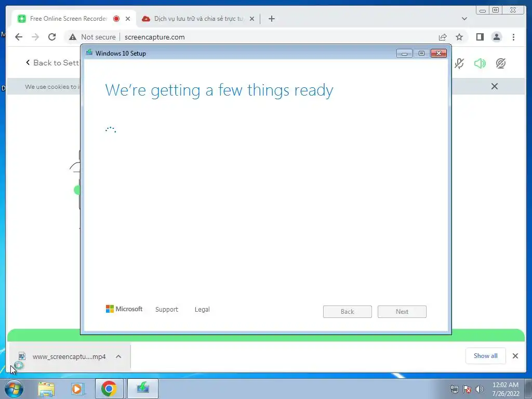Image resolution: width=532 pixels, height=399 pixels.
Task: Open the Windows Start menu
Action: pos(14,389)
